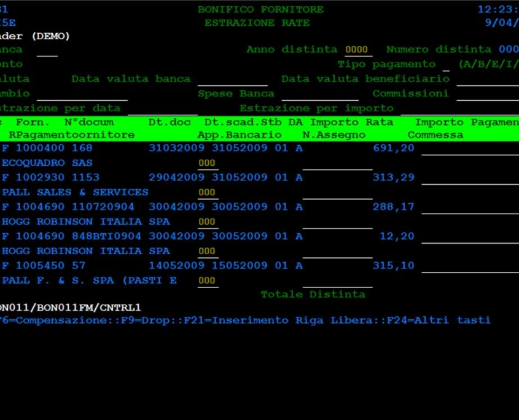Select the ECOQUADRO SAS supplier row
Image resolution: width=519 pixels, height=420 pixels.
tap(47, 163)
